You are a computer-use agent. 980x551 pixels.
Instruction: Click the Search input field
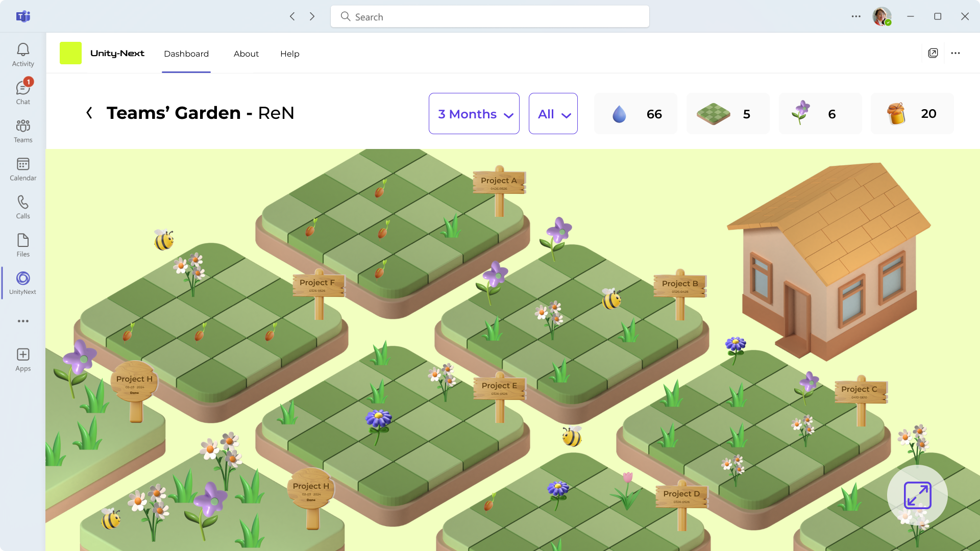click(490, 17)
